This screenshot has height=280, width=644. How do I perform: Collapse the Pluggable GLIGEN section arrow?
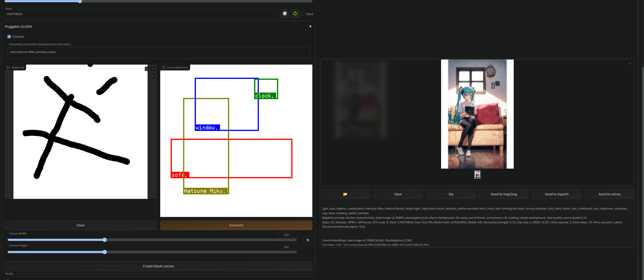[x=310, y=26]
